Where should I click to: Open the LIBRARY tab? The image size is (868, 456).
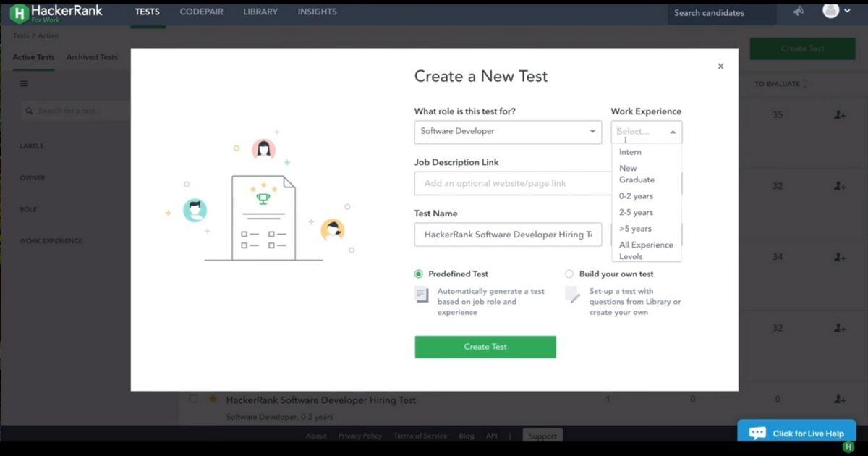260,12
